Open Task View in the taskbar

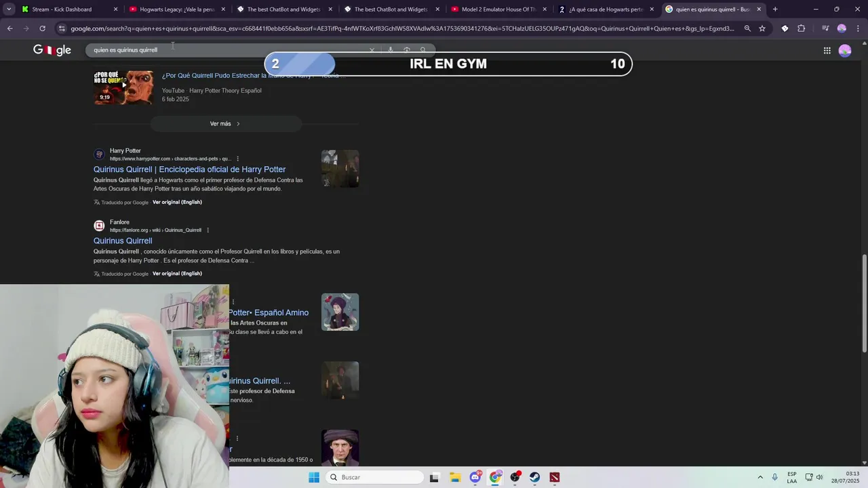pos(434,477)
